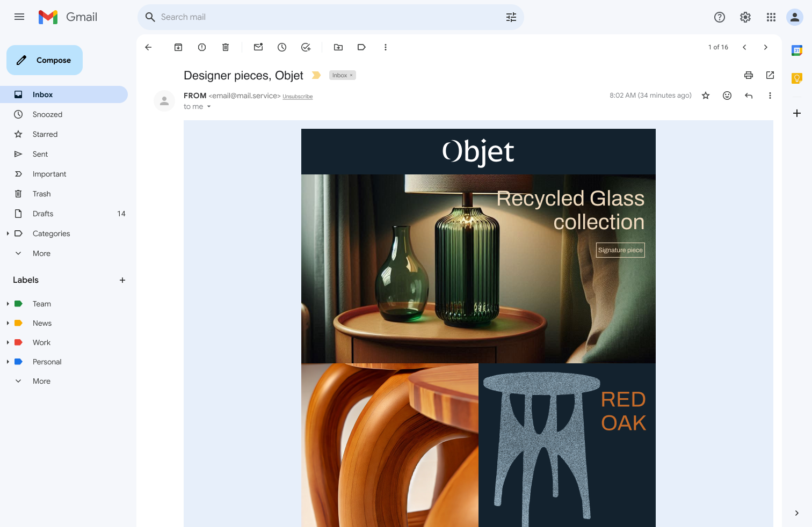Open the Objet logo banner
Image resolution: width=812 pixels, height=527 pixels.
point(479,151)
